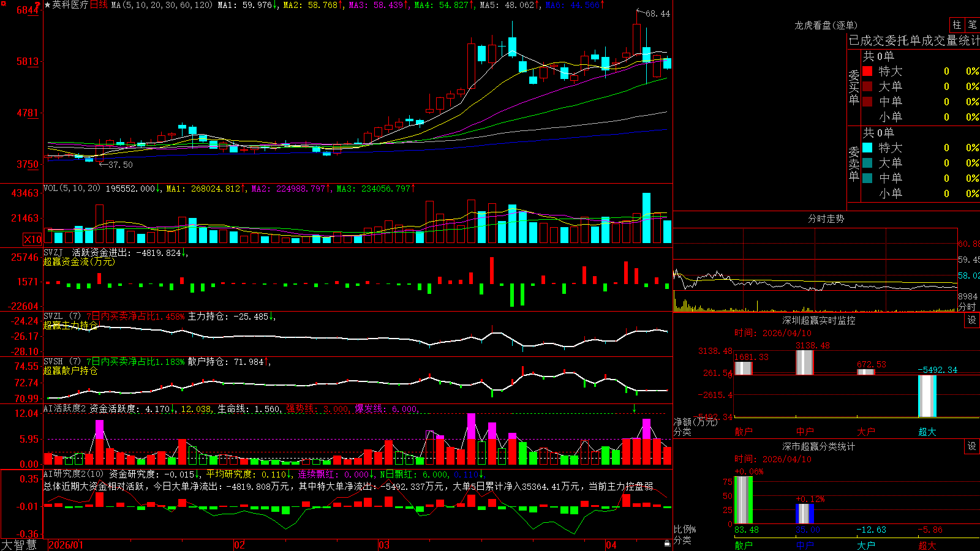The height and width of the screenshot is (551, 980).
Task: Select the 分时走势 panel title
Action: click(826, 219)
